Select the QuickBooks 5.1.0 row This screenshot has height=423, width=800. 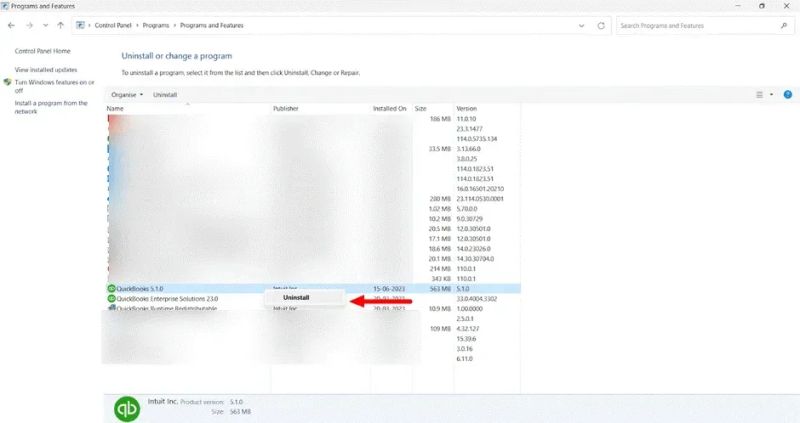(313, 289)
